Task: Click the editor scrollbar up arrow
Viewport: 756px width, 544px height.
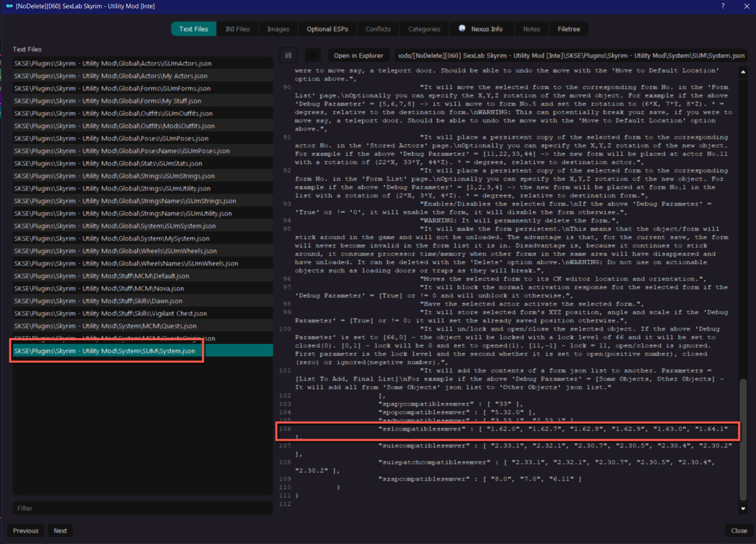Action: coord(743,72)
